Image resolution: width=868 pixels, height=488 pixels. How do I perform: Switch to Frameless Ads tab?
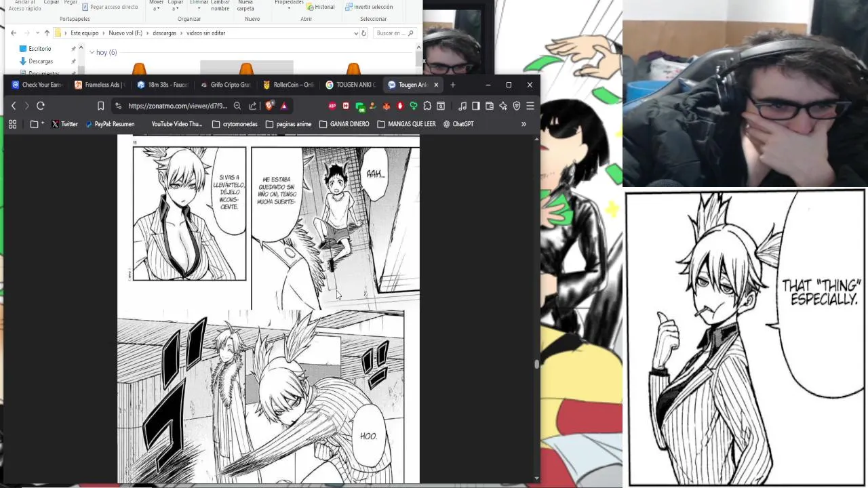pyautogui.click(x=100, y=85)
